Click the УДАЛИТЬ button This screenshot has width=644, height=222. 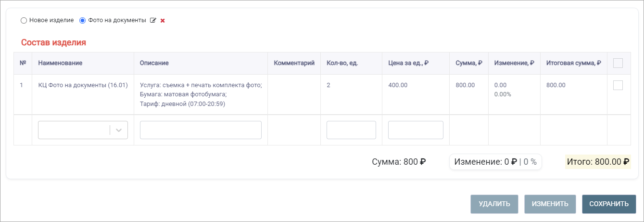tap(494, 204)
